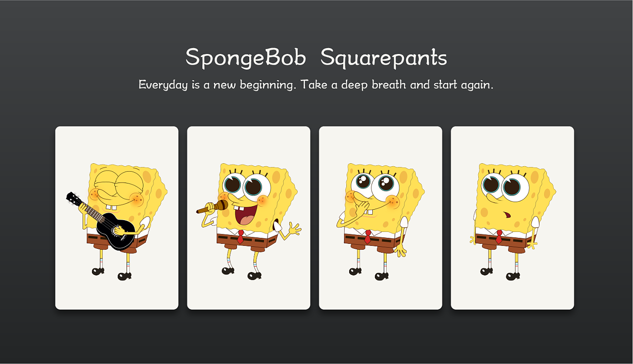The width and height of the screenshot is (633, 364).
Task: Click black shoes of surprised SpongeBob
Action: point(499,273)
